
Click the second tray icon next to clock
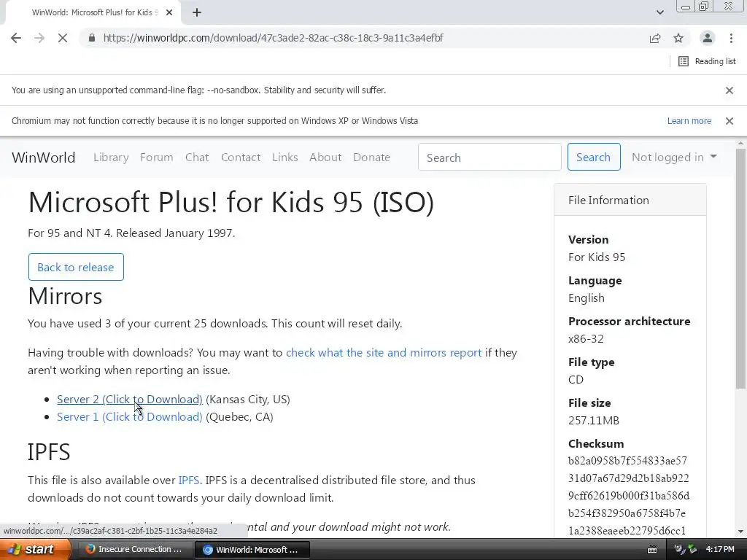pos(692,550)
